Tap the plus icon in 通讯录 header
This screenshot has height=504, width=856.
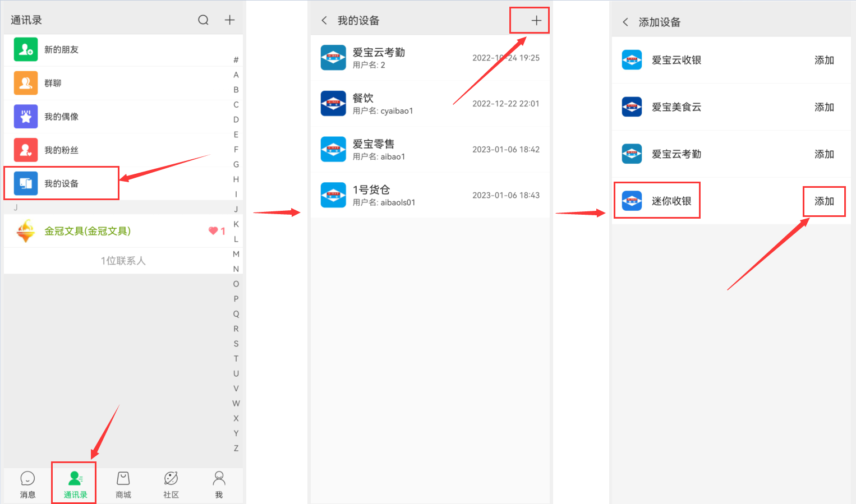point(229,20)
